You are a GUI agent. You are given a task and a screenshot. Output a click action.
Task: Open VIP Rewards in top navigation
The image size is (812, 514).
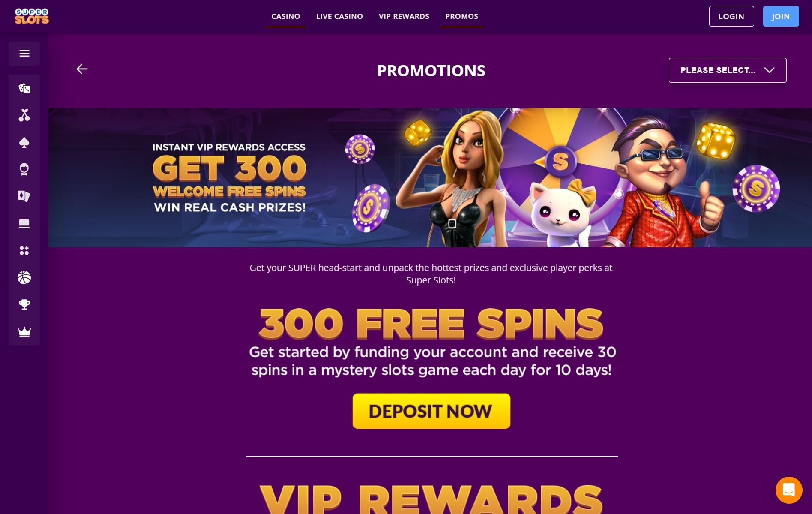[x=404, y=16]
